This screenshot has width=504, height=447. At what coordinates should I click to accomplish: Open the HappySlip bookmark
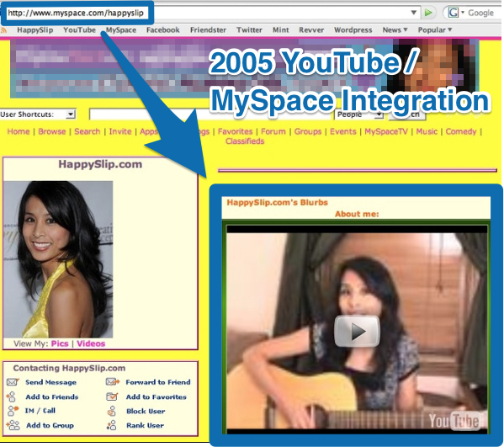(35, 30)
